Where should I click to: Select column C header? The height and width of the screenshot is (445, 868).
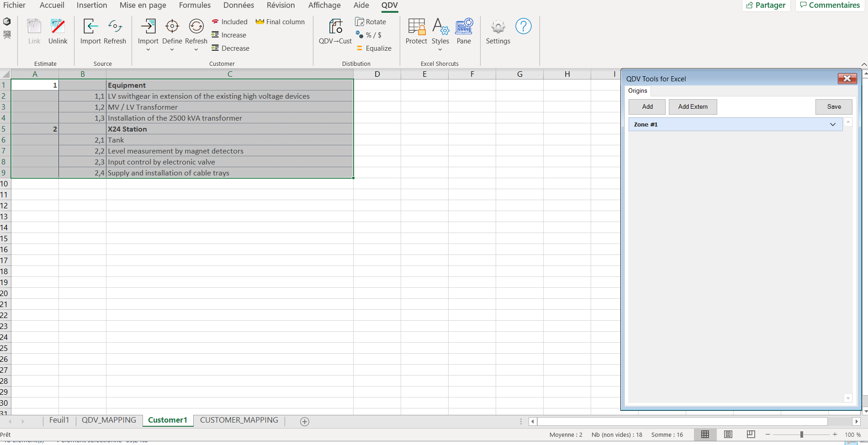tap(230, 74)
